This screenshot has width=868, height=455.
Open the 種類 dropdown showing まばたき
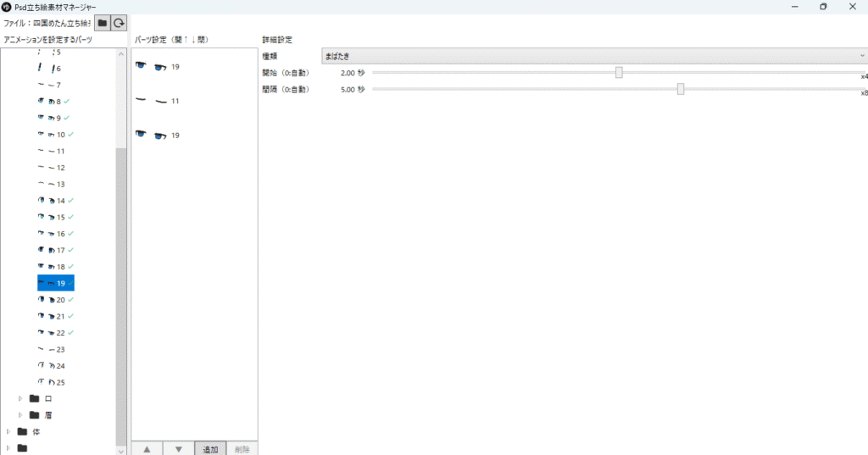point(593,56)
